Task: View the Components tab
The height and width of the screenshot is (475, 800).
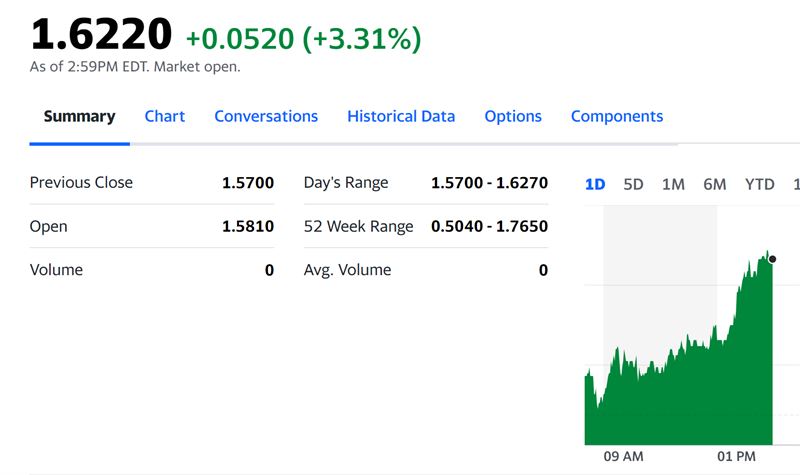Action: [616, 116]
